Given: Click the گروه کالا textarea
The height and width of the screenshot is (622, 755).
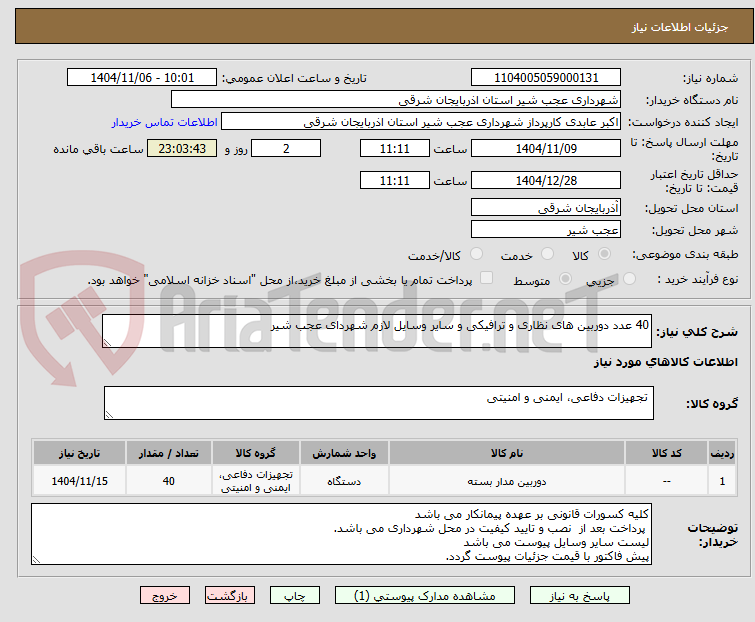Looking at the screenshot, I should (379, 403).
